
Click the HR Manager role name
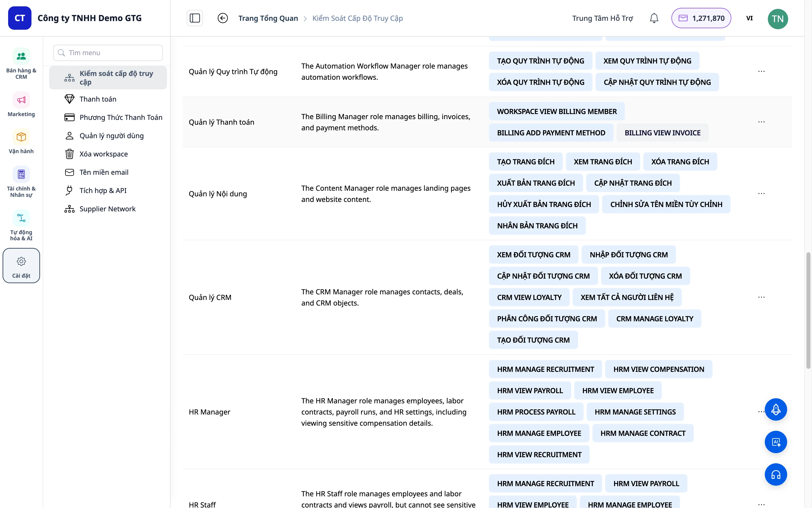[209, 412]
